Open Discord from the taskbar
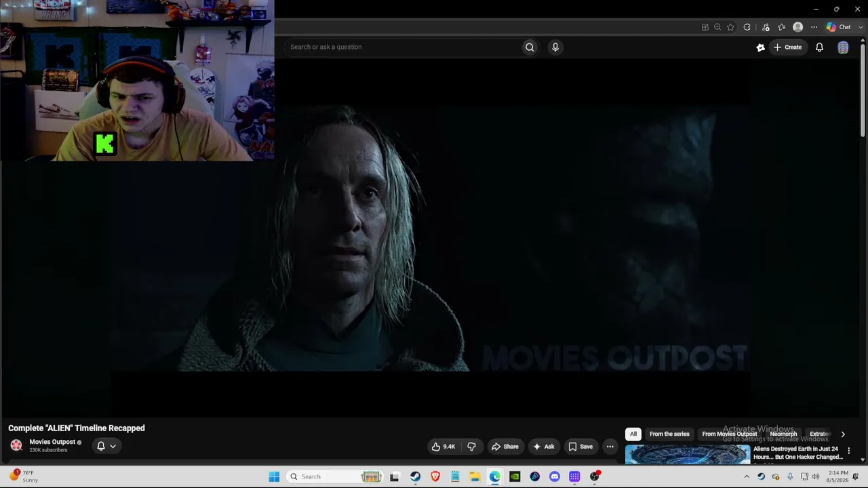This screenshot has width=868, height=488. [555, 476]
